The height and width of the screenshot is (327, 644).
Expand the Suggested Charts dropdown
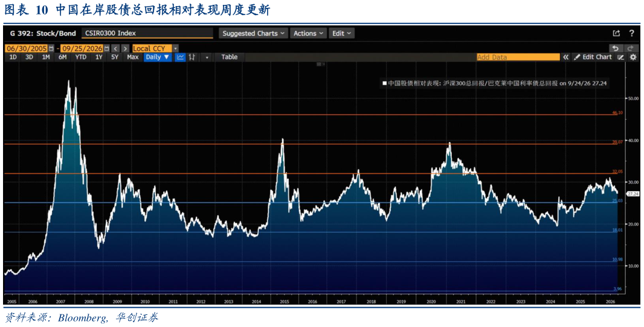click(x=253, y=33)
